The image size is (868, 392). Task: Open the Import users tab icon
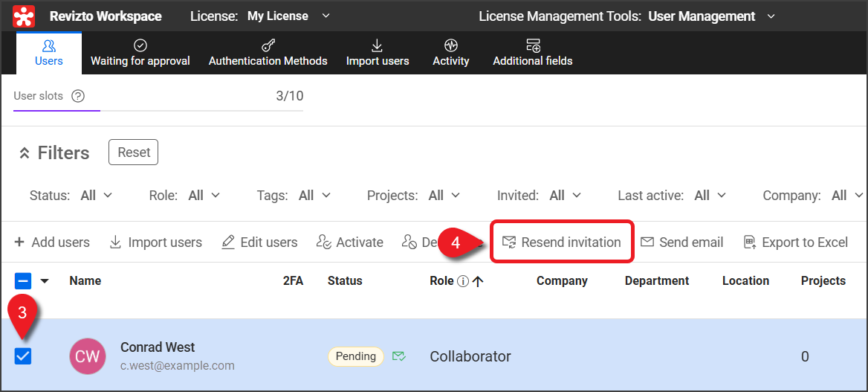click(x=378, y=45)
